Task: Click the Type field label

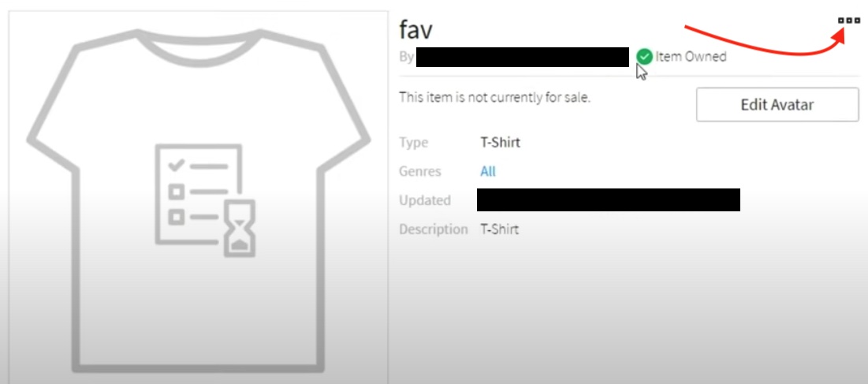Action: coord(414,143)
